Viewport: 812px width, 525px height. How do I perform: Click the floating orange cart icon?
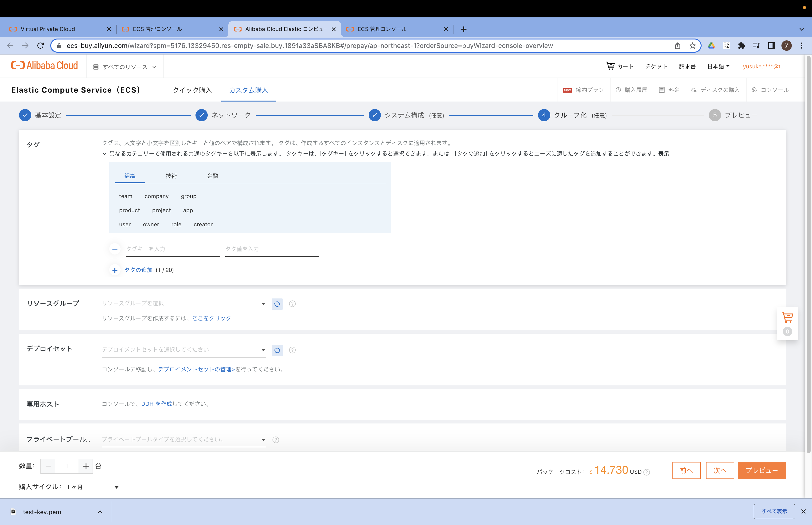(x=787, y=317)
